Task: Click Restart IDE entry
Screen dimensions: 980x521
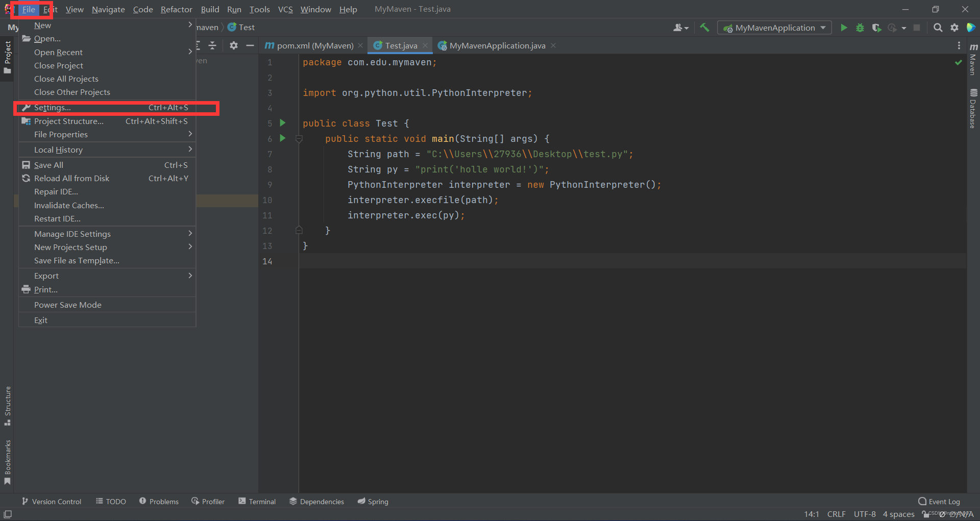Action: (x=107, y=219)
